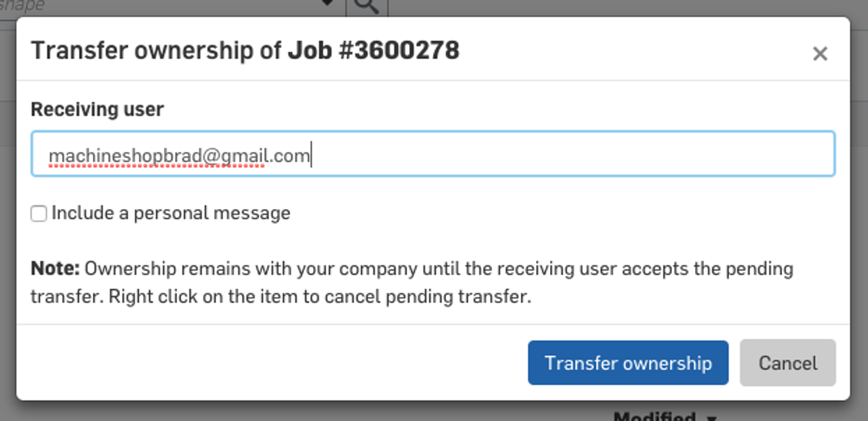The height and width of the screenshot is (421, 868).
Task: Enable Include a personal message checkbox
Action: pyautogui.click(x=39, y=213)
